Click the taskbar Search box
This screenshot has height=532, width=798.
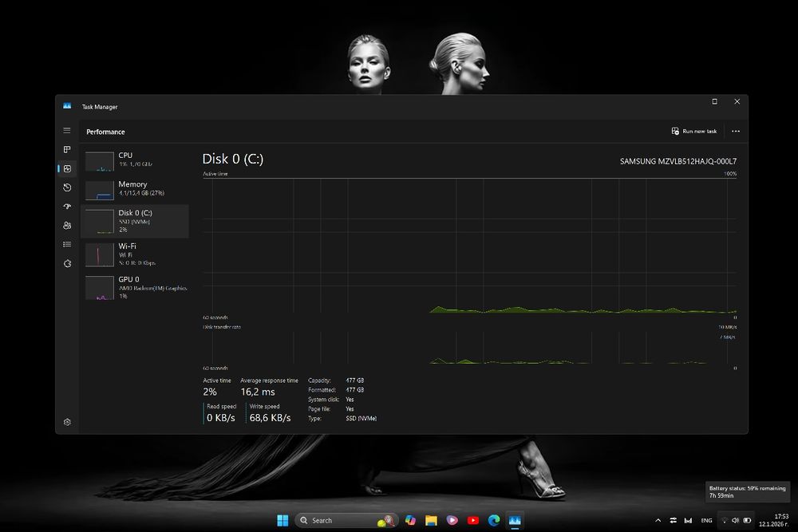click(346, 520)
